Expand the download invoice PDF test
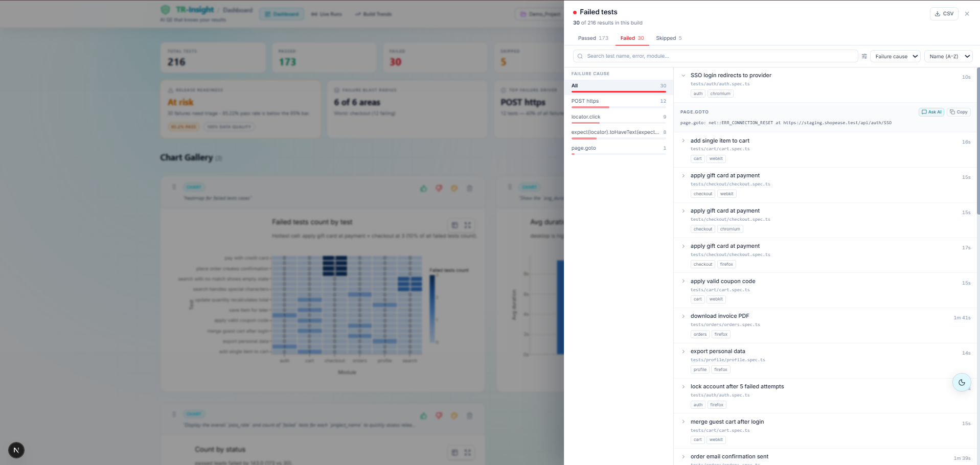The image size is (980, 465). 683,316
